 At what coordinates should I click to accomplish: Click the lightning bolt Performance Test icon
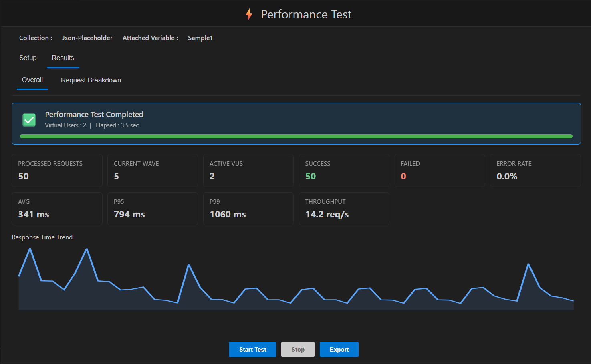[249, 14]
